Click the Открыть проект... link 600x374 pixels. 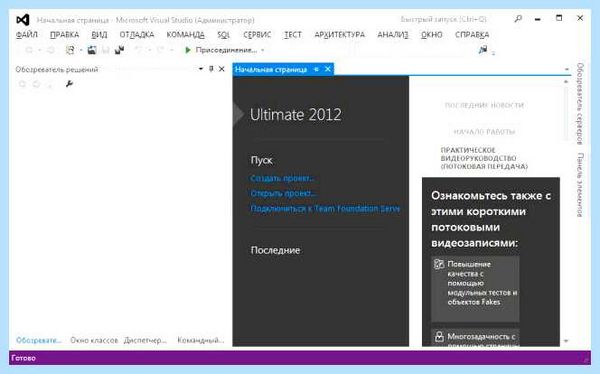[284, 193]
